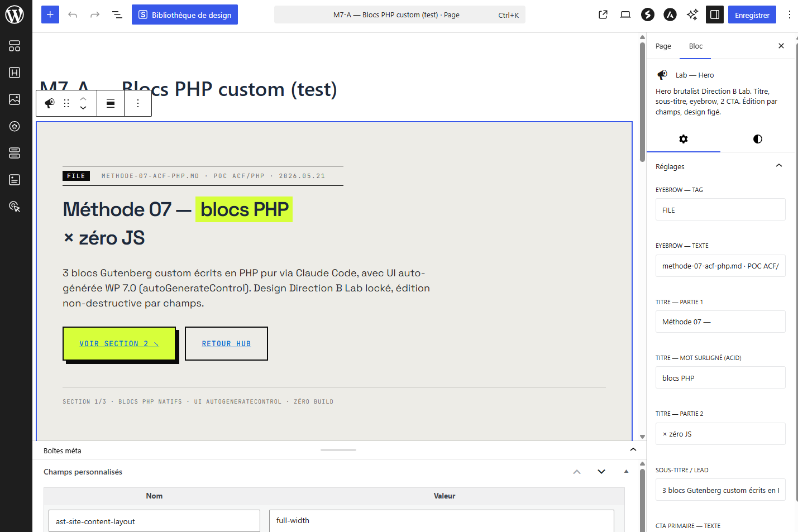The height and width of the screenshot is (532, 798).
Task: Edit the full-width value field
Action: pos(441,521)
